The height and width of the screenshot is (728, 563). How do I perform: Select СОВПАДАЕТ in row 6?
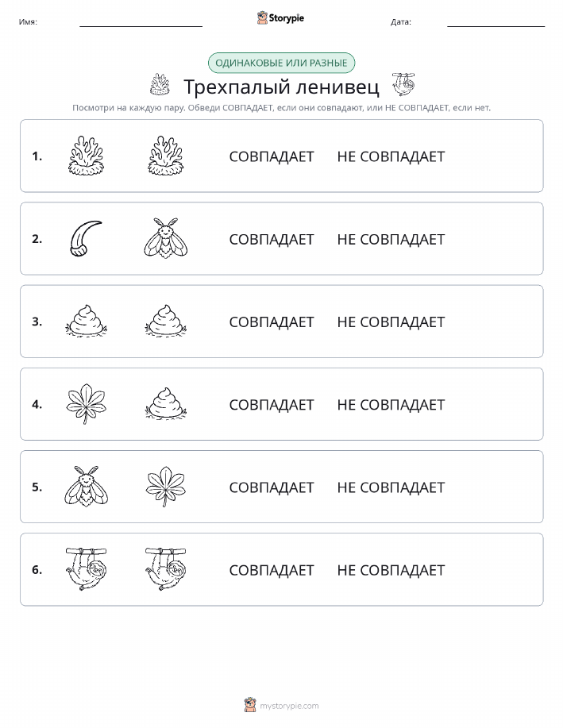pyautogui.click(x=272, y=570)
